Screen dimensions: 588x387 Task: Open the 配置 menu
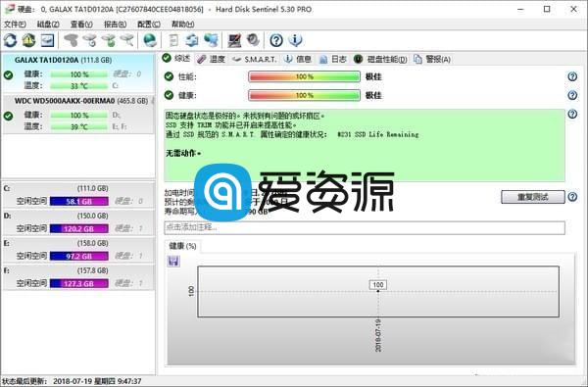(149, 24)
